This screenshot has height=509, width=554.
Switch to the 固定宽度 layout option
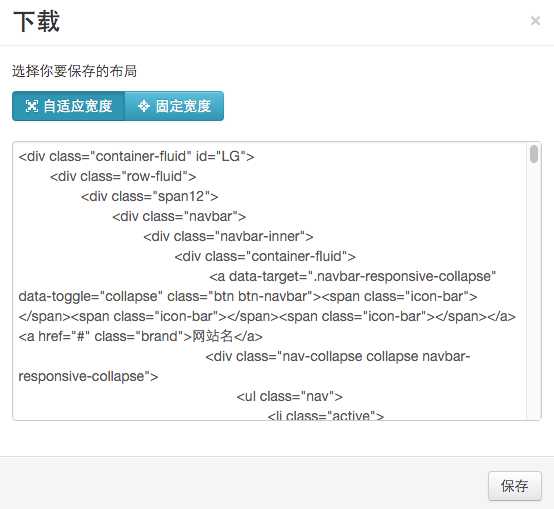174,106
